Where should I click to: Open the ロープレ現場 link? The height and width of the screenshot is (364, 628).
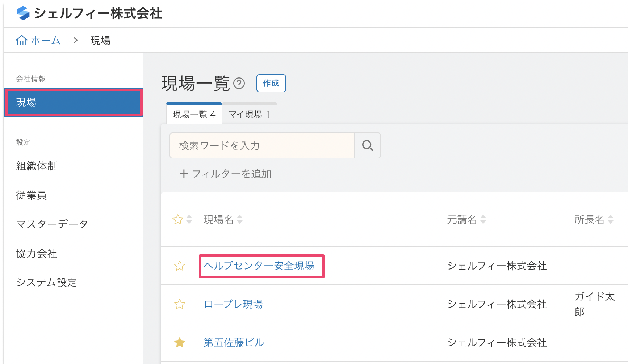[233, 304]
